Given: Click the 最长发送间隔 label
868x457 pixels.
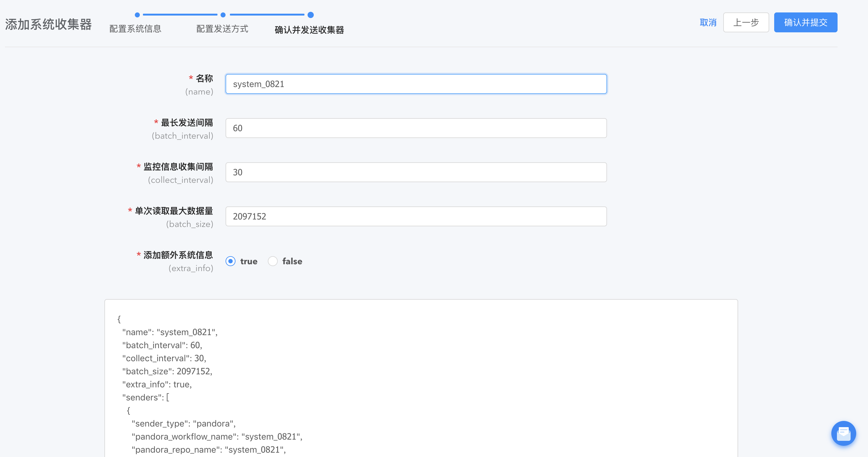Looking at the screenshot, I should pos(187,122).
